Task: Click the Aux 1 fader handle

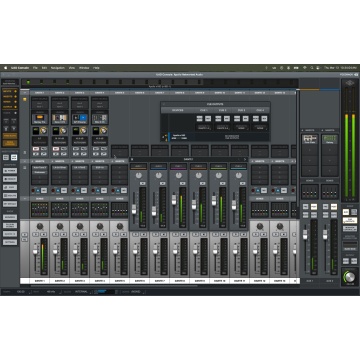Action: click(x=305, y=236)
